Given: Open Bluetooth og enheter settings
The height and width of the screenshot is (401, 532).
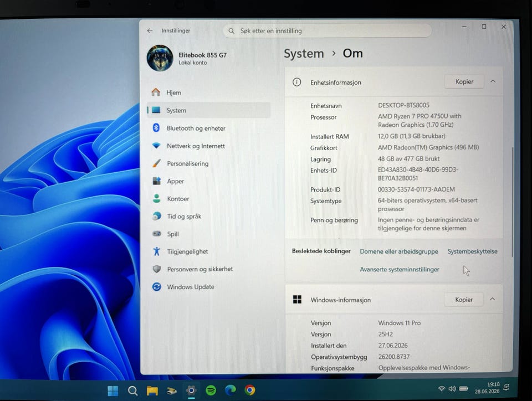Looking at the screenshot, I should 209,128.
